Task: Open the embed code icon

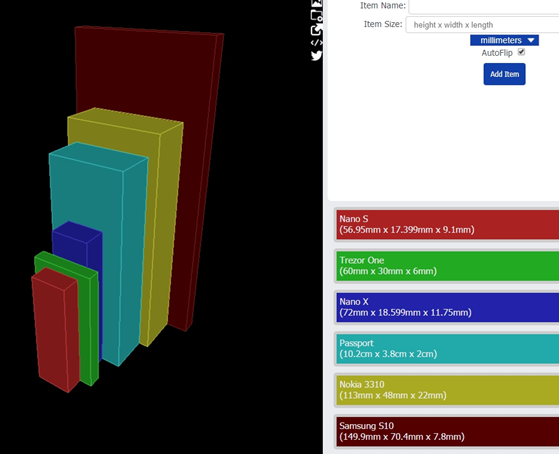Action: (317, 43)
